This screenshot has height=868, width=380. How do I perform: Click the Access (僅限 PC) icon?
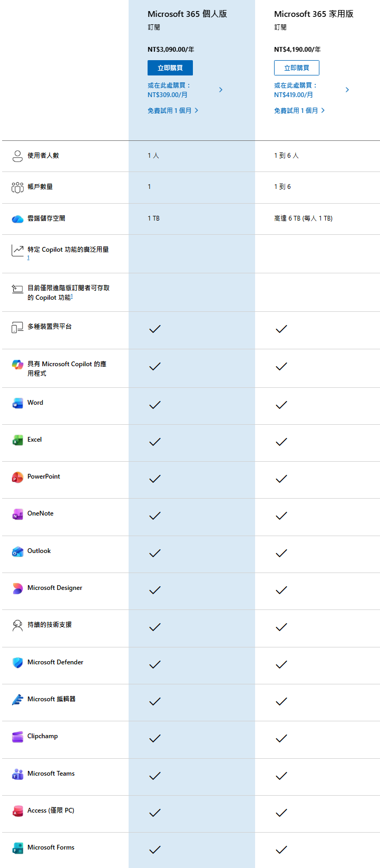click(17, 812)
